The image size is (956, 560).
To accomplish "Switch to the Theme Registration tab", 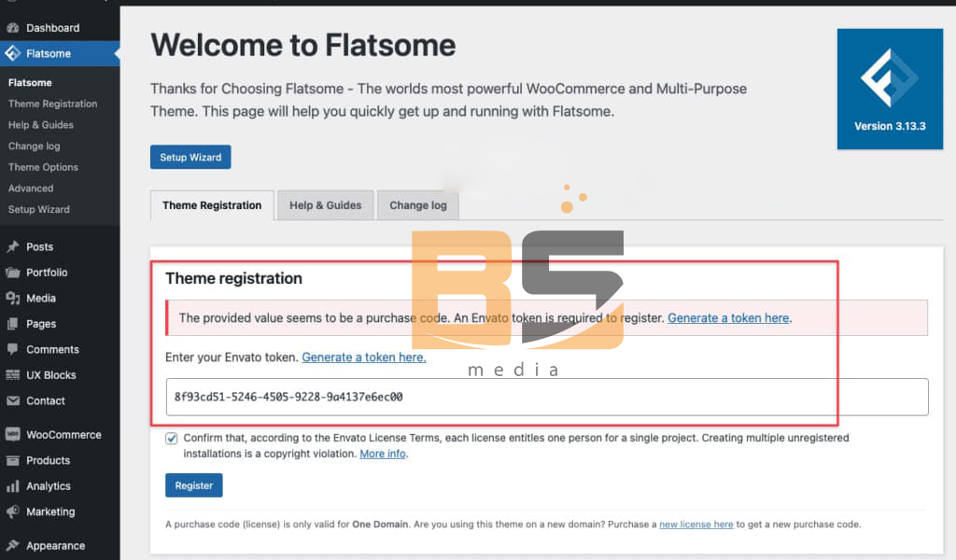I will pyautogui.click(x=212, y=205).
